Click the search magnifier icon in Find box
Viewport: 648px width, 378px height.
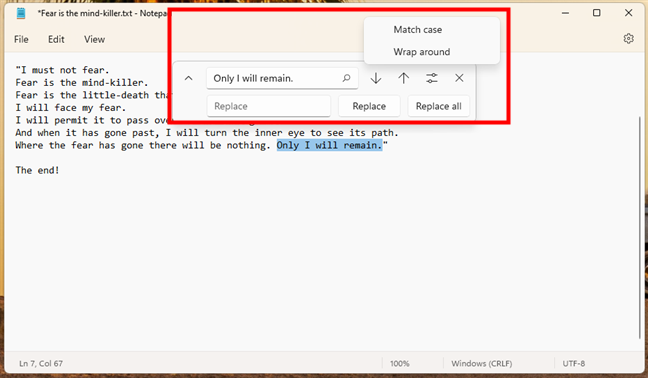tap(346, 78)
